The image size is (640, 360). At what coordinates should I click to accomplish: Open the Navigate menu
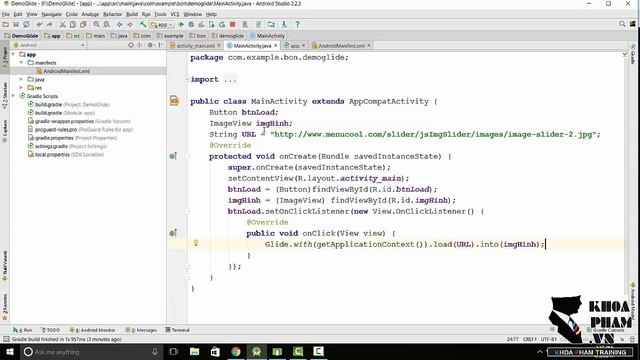click(51, 14)
